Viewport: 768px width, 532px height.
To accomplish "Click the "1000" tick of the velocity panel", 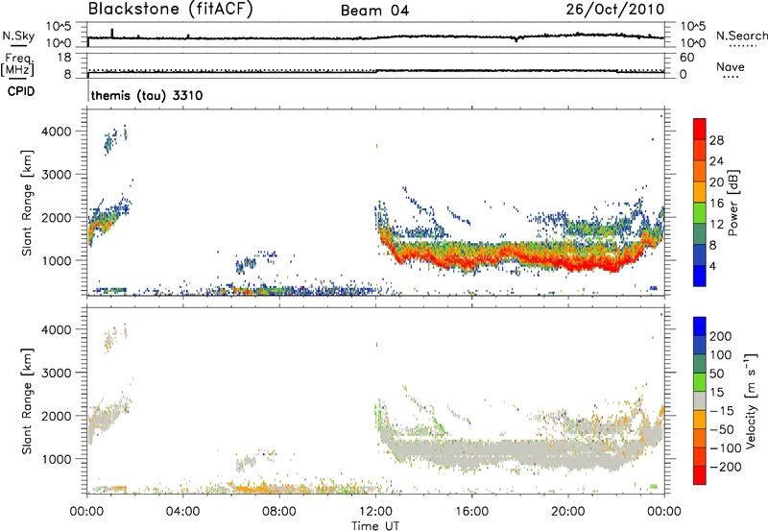I will point(57,459).
